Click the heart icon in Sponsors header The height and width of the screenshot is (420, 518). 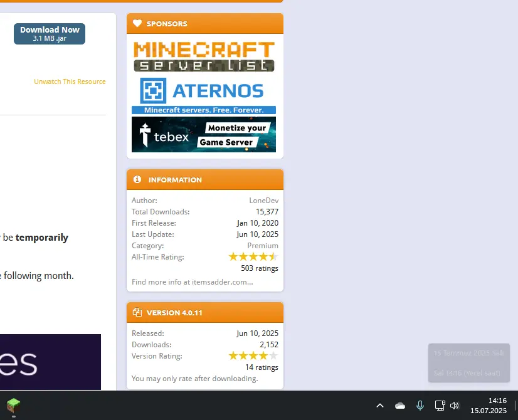[x=137, y=23]
